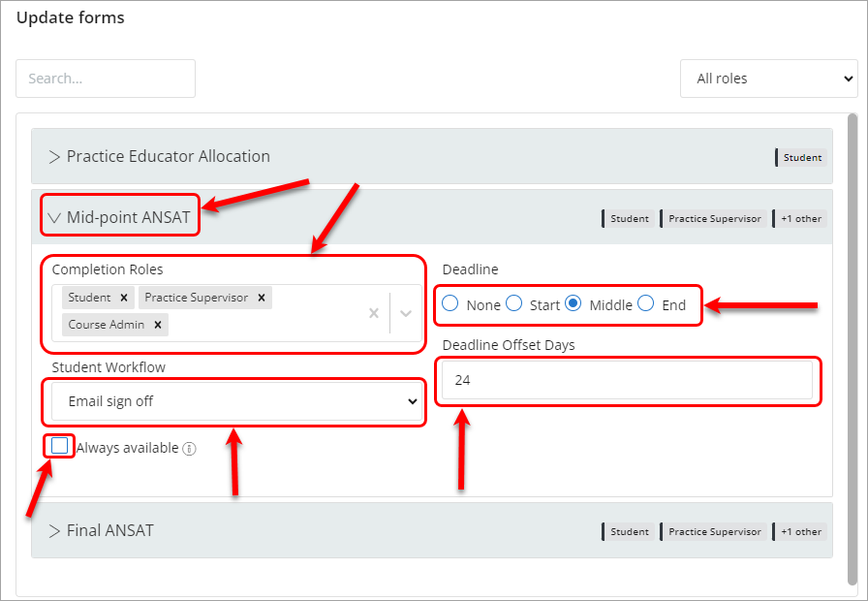The width and height of the screenshot is (868, 601).
Task: Select the End deadline radio button
Action: (645, 303)
